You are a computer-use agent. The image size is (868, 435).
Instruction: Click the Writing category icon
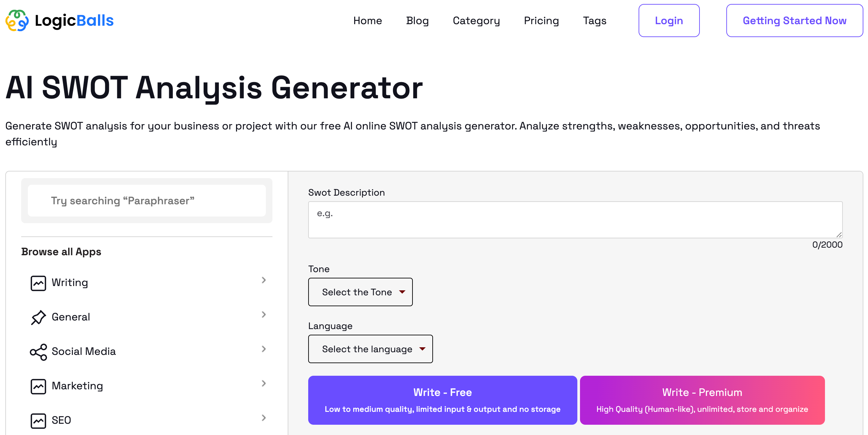coord(38,283)
